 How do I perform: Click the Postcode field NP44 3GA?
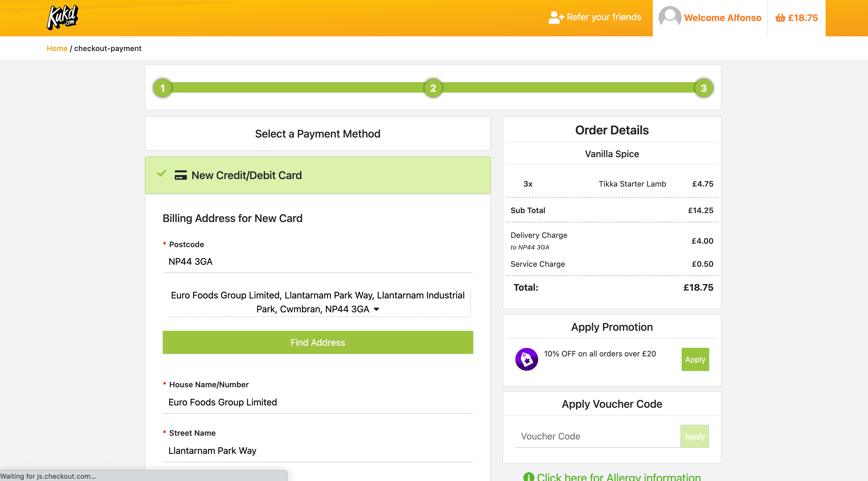pos(317,261)
